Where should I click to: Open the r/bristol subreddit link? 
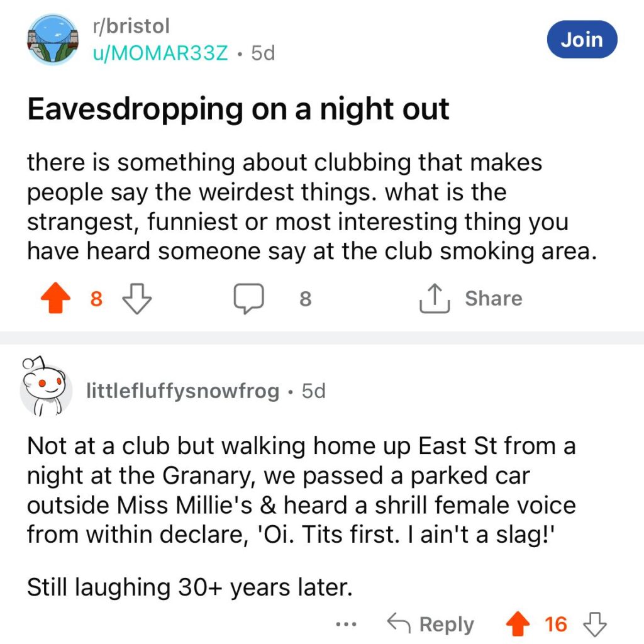[x=131, y=26]
